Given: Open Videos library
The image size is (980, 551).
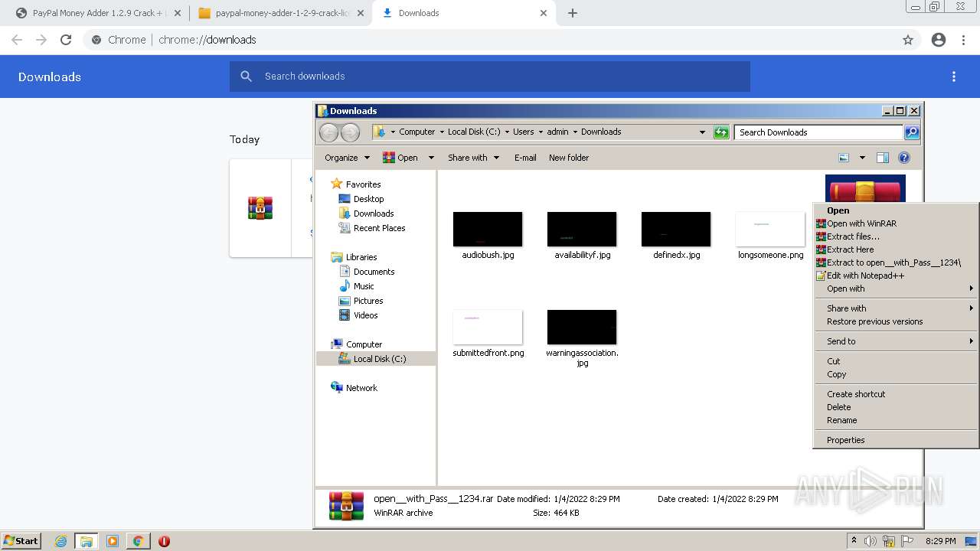Looking at the screenshot, I should (365, 315).
